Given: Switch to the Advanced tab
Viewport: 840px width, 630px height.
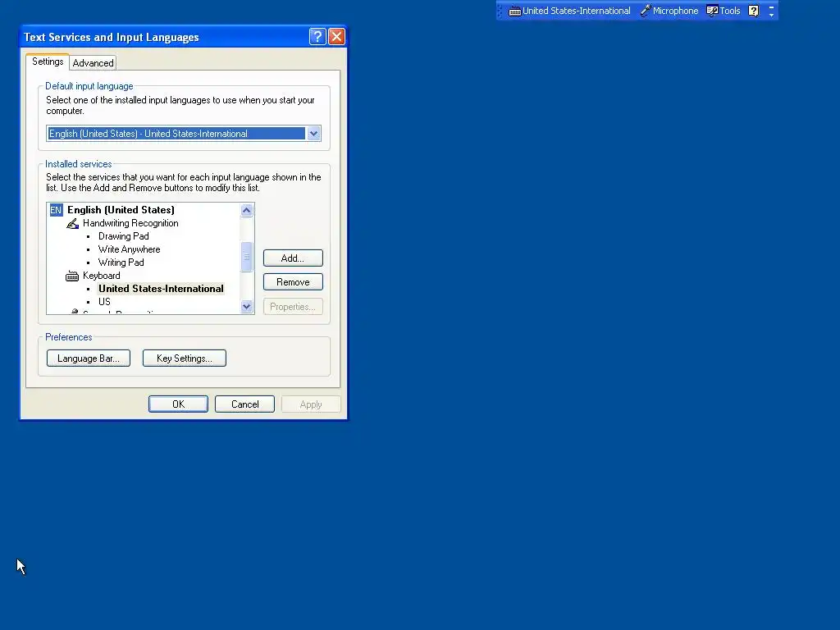Looking at the screenshot, I should point(94,63).
